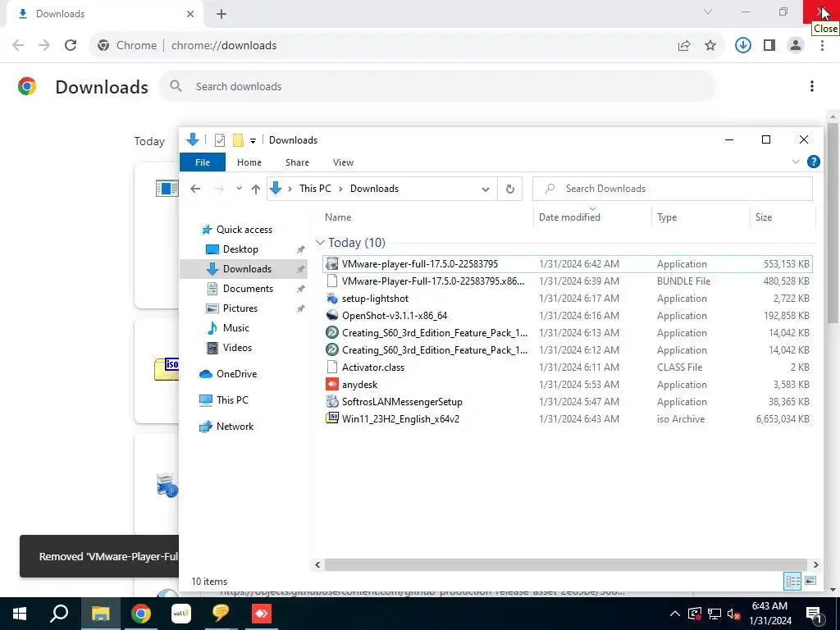Open Chrome downloads bubble icon in toolbar
The width and height of the screenshot is (840, 630).
tap(742, 46)
